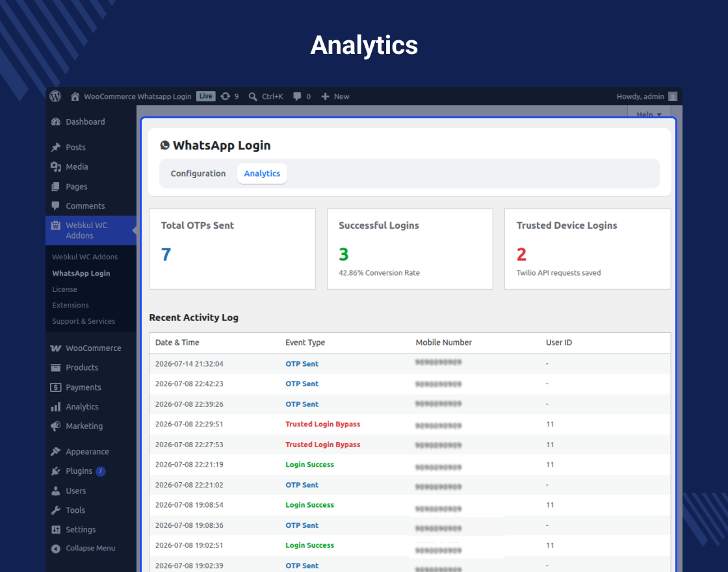
Task: Select the Analytics tab
Action: [x=263, y=174]
